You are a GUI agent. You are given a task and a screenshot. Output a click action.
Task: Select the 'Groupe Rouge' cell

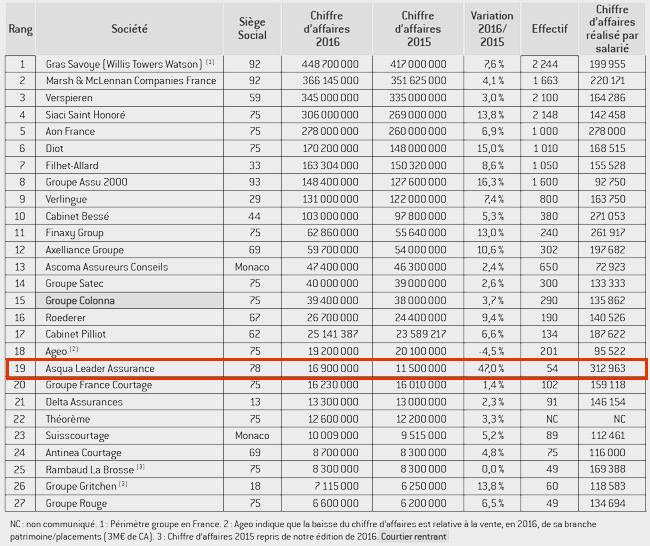[129, 503]
